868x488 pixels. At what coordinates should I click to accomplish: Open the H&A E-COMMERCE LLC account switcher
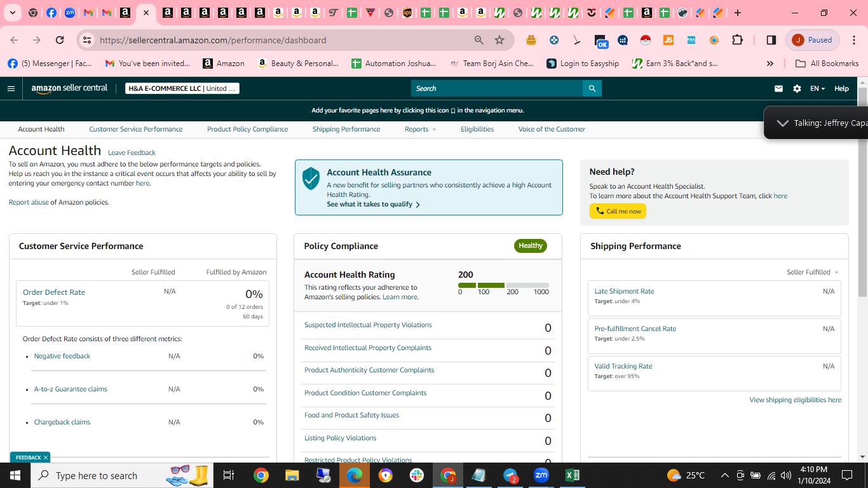click(x=182, y=88)
